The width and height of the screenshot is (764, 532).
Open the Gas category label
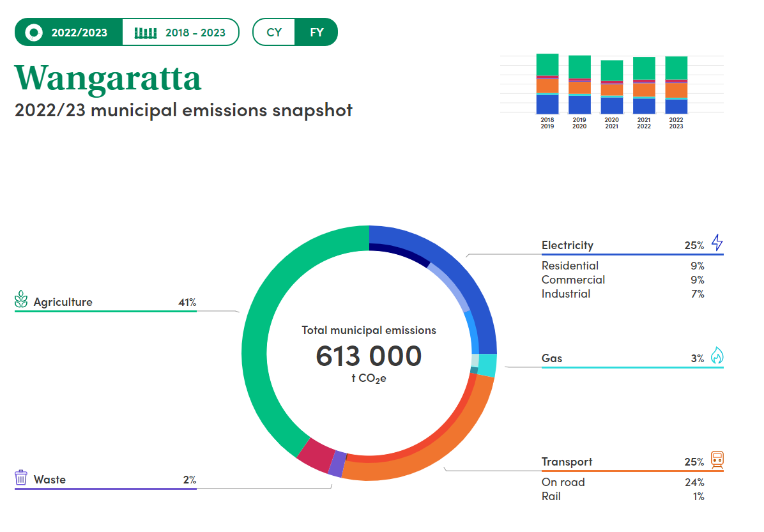click(x=552, y=358)
